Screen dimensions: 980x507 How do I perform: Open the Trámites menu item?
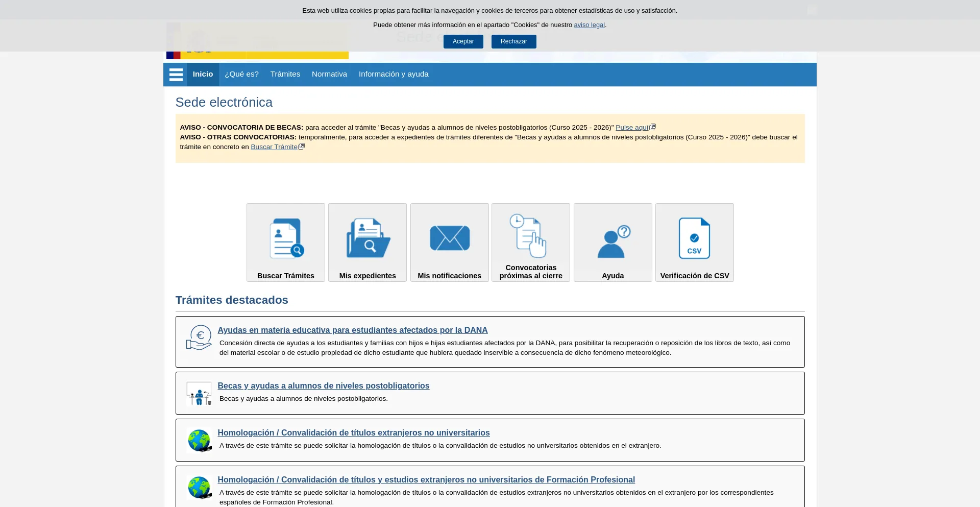click(285, 74)
